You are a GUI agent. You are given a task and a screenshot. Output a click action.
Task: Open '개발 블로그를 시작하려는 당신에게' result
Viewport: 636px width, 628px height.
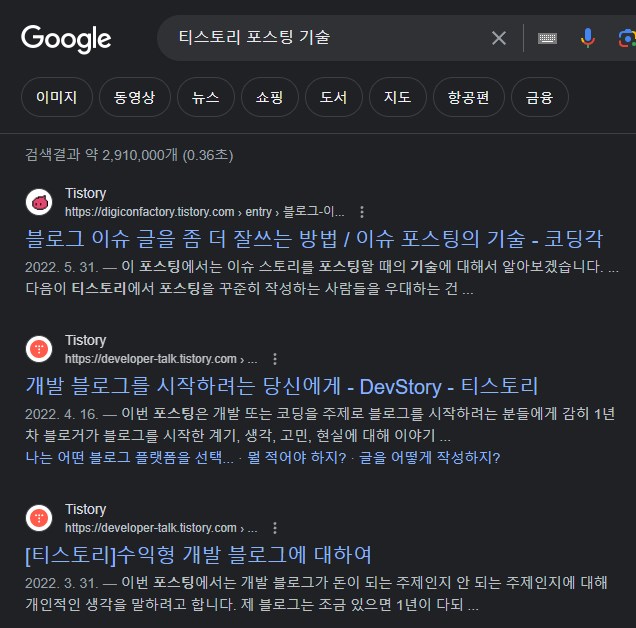282,386
